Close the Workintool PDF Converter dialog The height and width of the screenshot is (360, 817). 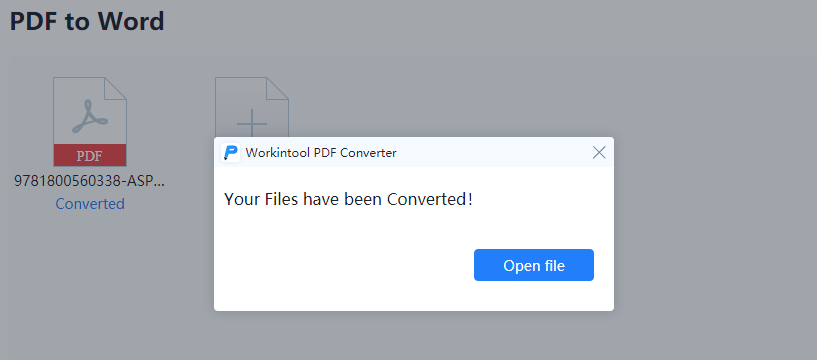599,153
